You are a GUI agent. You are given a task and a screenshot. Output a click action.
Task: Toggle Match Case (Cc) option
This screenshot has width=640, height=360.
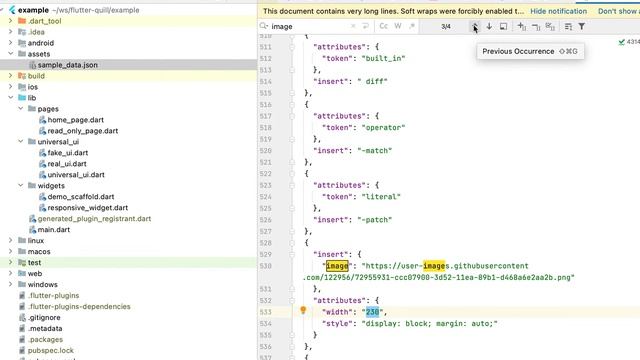point(383,26)
